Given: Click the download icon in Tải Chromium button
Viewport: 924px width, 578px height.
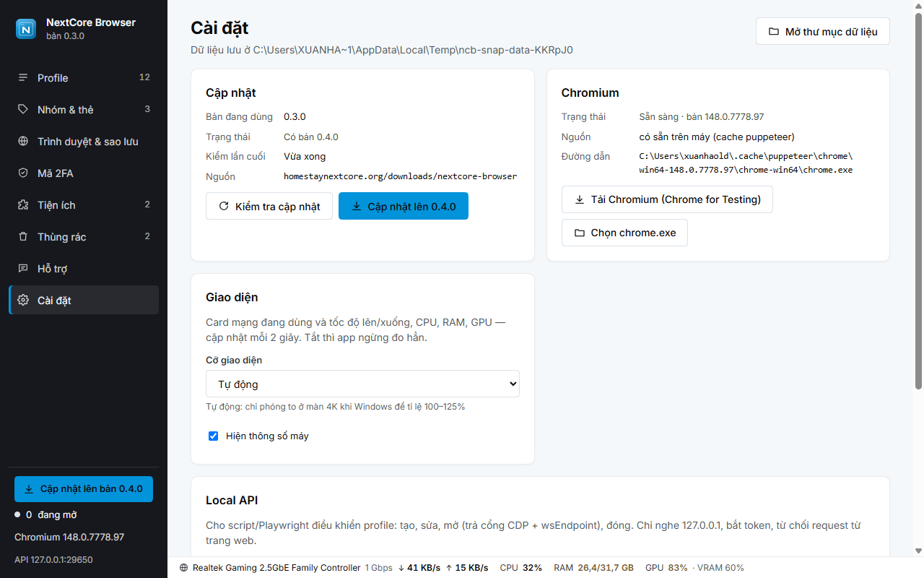Looking at the screenshot, I should tap(580, 199).
